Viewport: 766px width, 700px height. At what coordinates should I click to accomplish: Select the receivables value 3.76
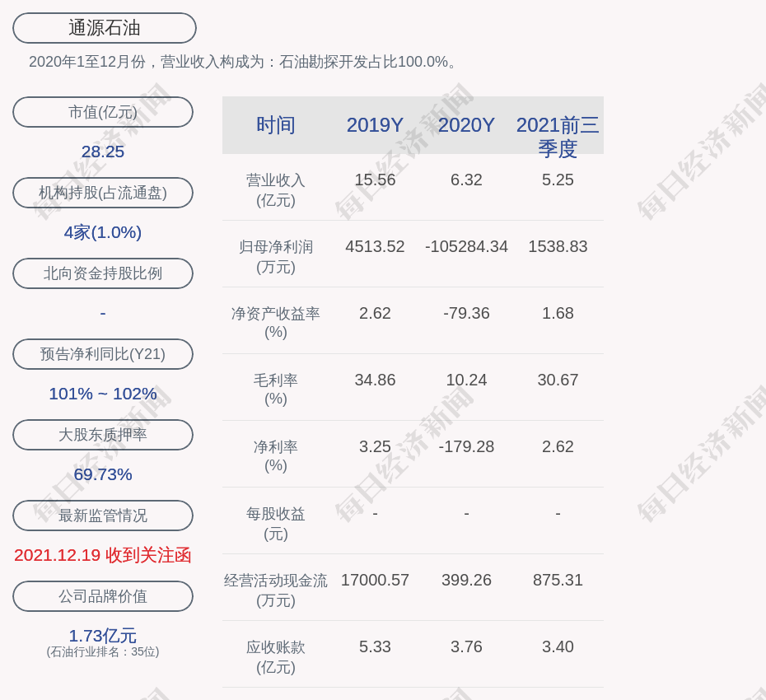(466, 646)
